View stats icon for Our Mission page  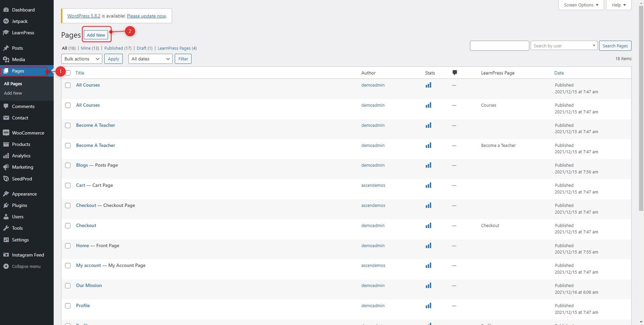tap(428, 286)
